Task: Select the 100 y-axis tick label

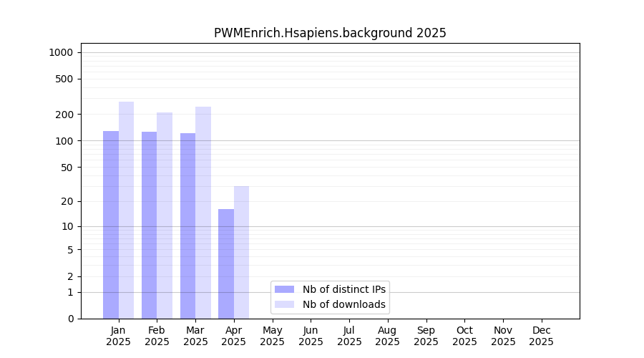Action: [x=64, y=141]
